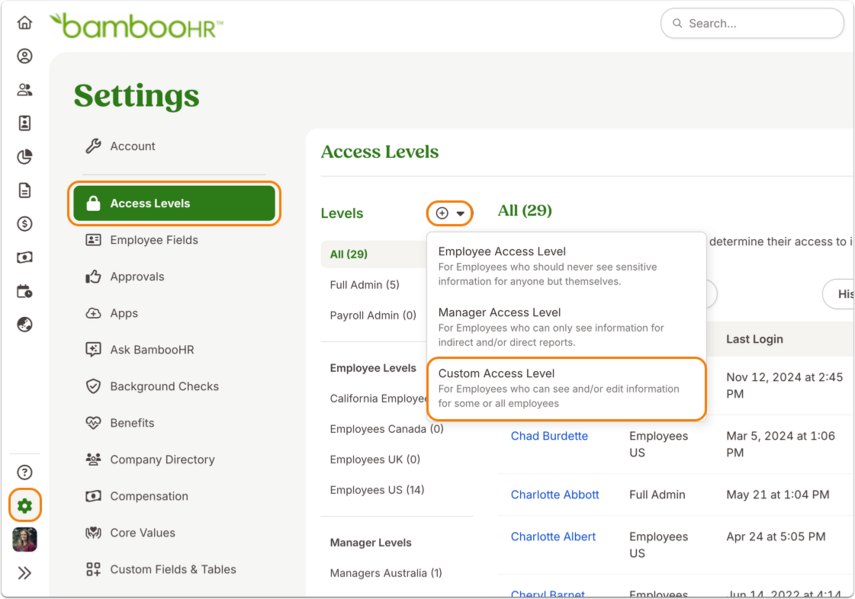Open the Settings gear icon
The height and width of the screenshot is (599, 855).
click(x=25, y=506)
